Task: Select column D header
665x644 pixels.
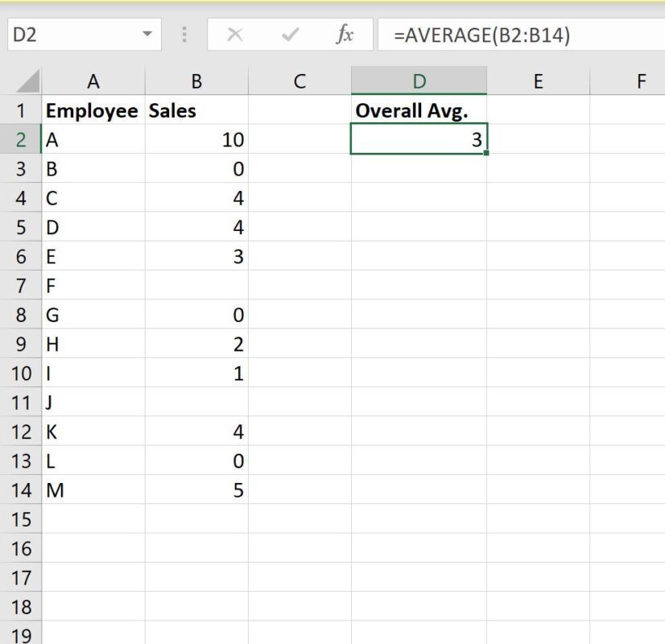Action: coord(419,81)
